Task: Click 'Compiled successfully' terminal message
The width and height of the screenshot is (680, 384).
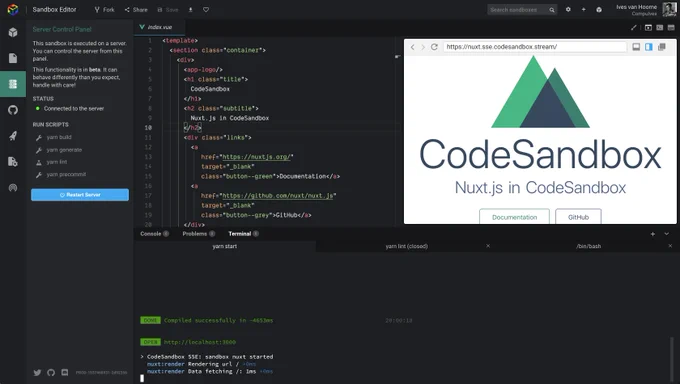Action: tap(219, 320)
